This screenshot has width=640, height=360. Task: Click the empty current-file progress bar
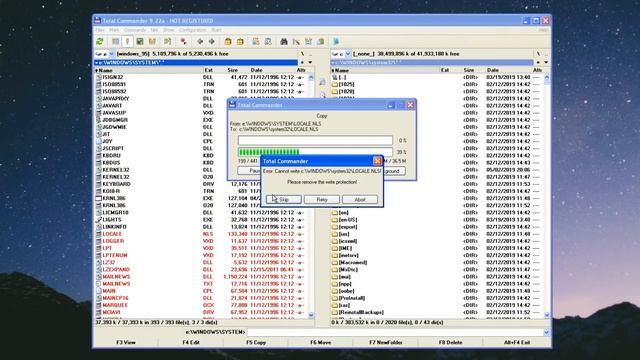(315, 140)
